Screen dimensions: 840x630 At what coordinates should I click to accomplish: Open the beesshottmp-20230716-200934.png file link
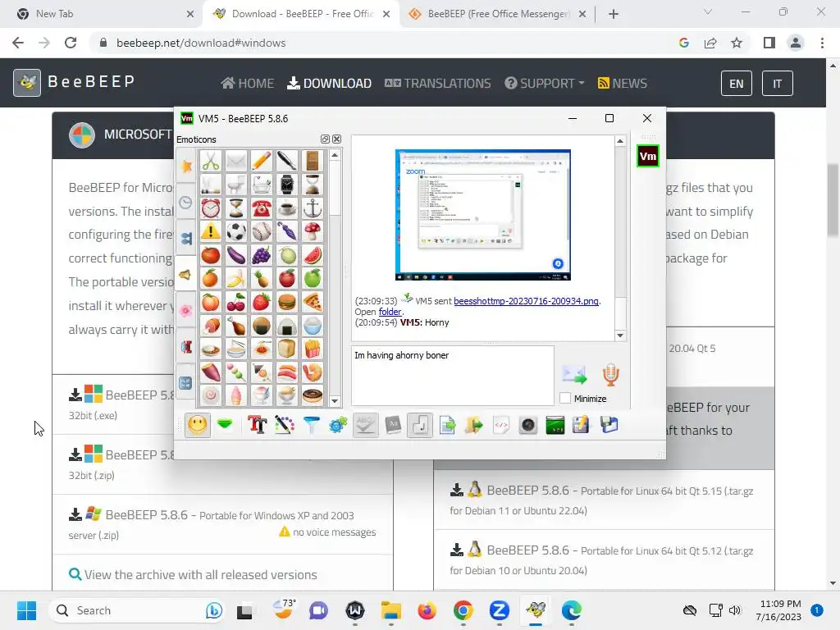[526, 301]
